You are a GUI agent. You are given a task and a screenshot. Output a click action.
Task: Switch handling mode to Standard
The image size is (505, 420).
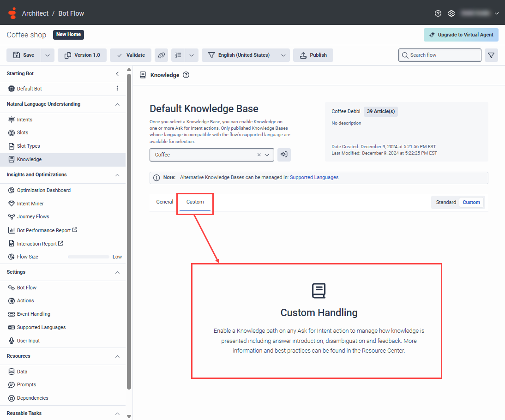(x=446, y=202)
